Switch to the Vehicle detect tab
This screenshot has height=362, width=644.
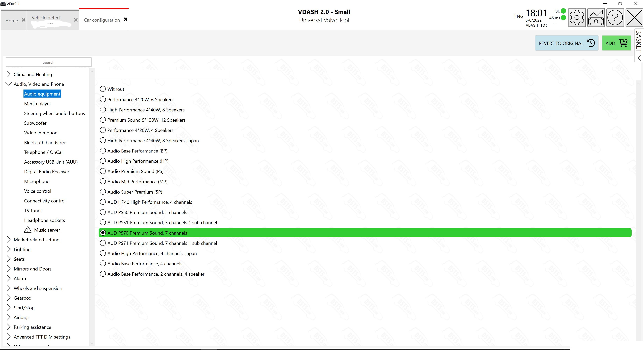pyautogui.click(x=46, y=18)
